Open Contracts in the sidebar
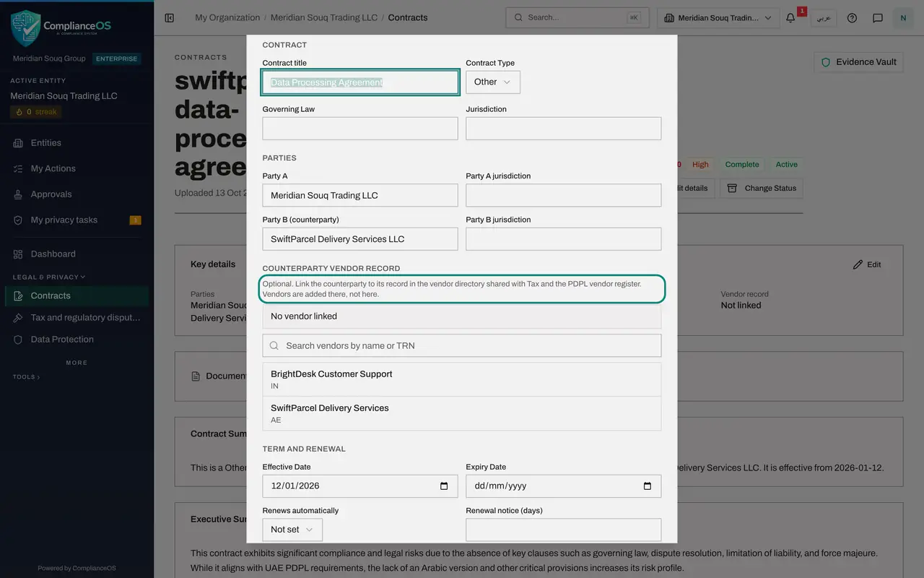The width and height of the screenshot is (924, 578). point(77,296)
